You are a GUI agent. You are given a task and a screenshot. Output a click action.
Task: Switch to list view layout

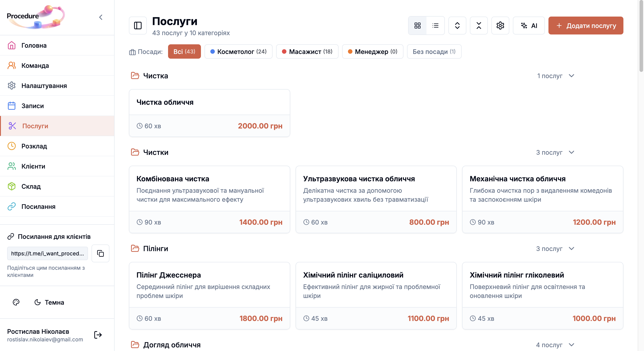[435, 25]
